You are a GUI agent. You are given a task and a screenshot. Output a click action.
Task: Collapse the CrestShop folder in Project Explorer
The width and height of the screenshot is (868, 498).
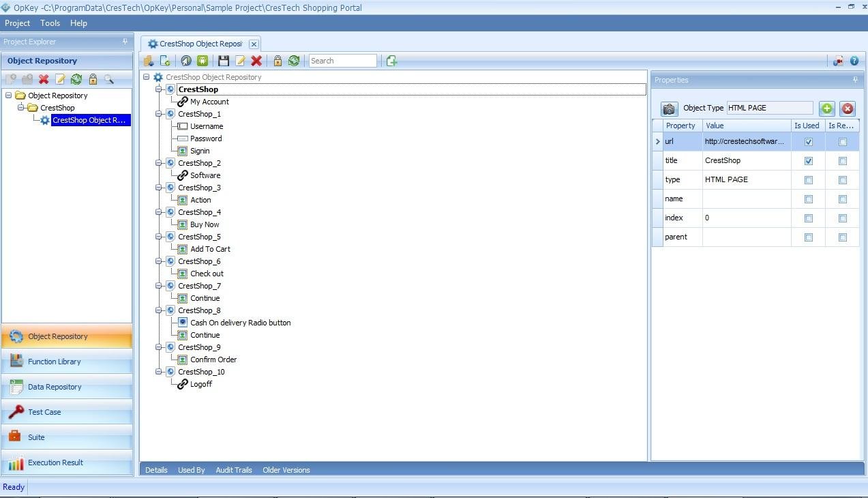22,108
